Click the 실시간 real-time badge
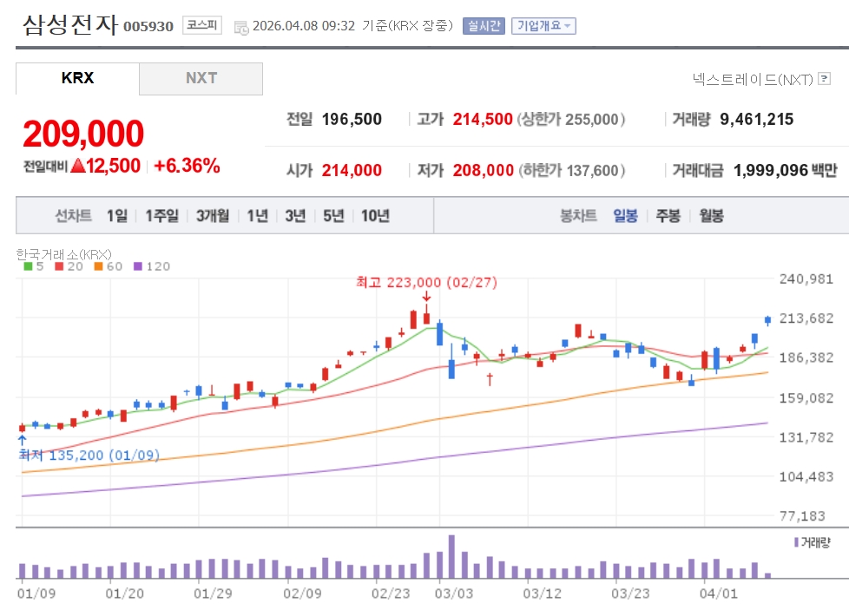849x616 pixels. (x=484, y=25)
